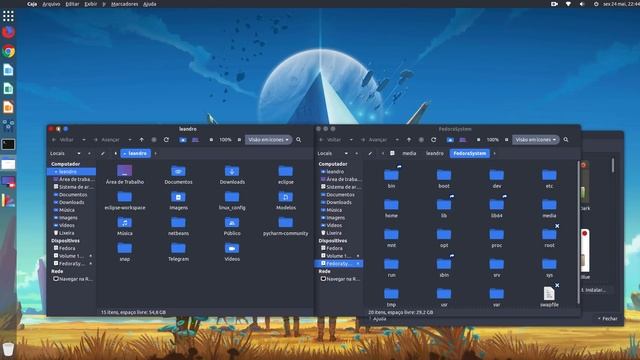Open 'Visão em ícones' dropdown in FedoraSystem window
The height and width of the screenshot is (360, 640).
tap(536, 140)
